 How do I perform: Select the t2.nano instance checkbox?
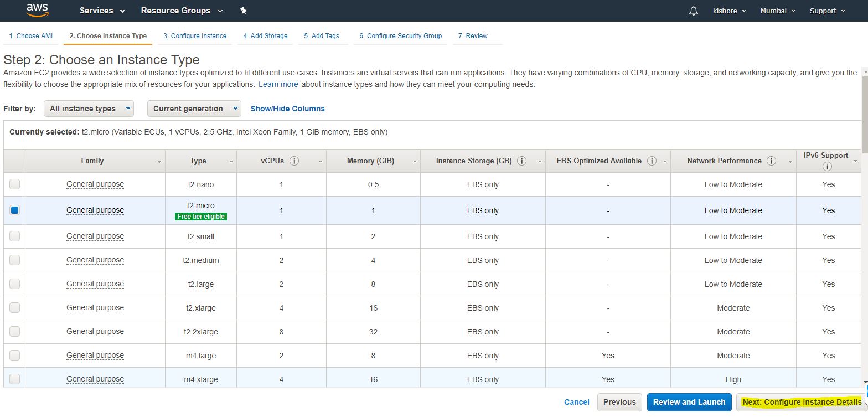click(x=15, y=184)
